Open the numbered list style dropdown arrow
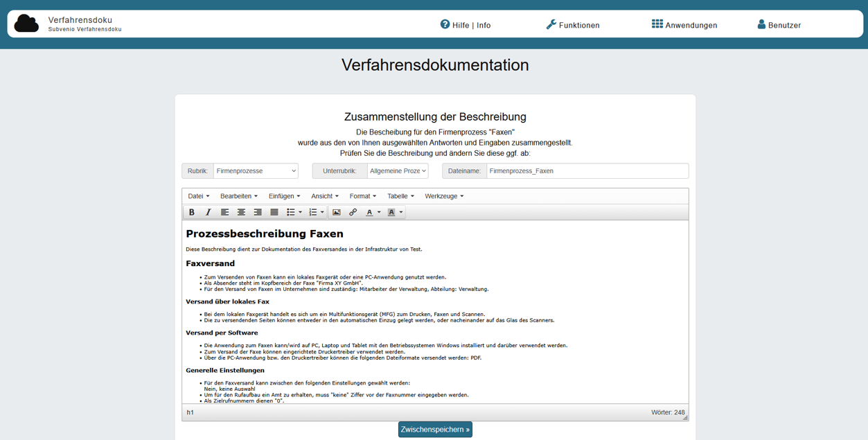This screenshot has height=440, width=868. pos(322,213)
